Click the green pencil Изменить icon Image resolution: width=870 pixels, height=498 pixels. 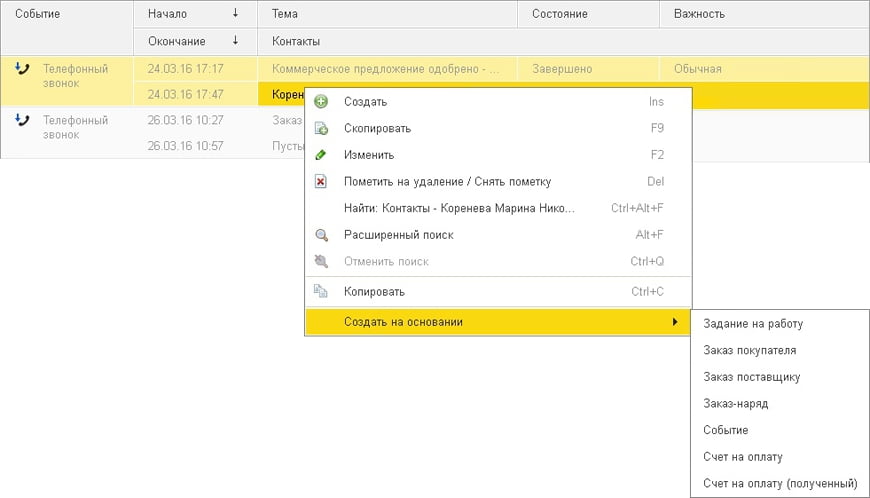pos(321,155)
